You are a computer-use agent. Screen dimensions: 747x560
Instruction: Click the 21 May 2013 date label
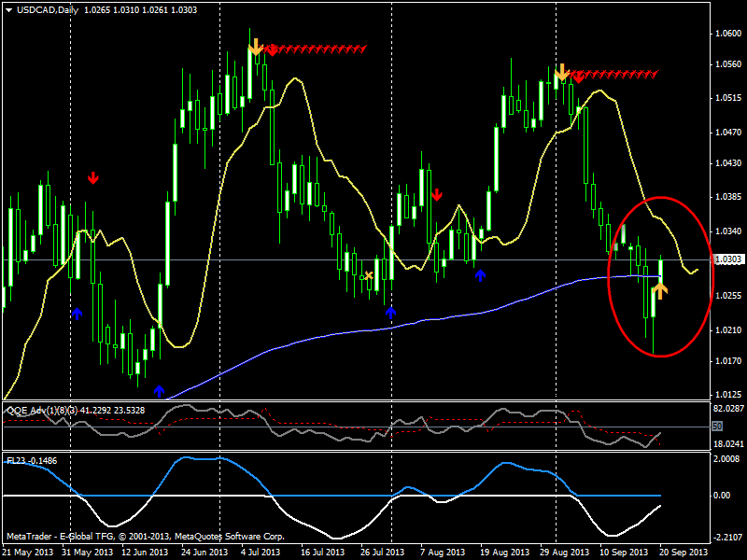pos(27,553)
